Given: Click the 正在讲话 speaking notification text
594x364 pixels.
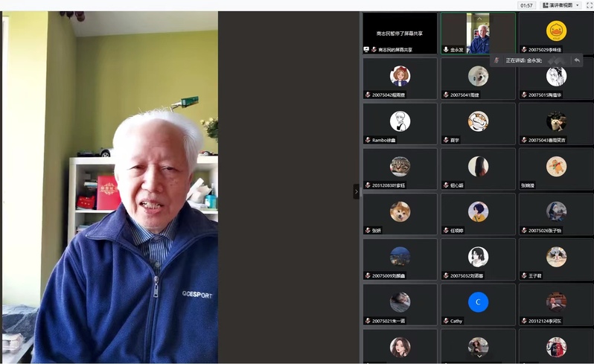Looking at the screenshot, I should coord(524,60).
